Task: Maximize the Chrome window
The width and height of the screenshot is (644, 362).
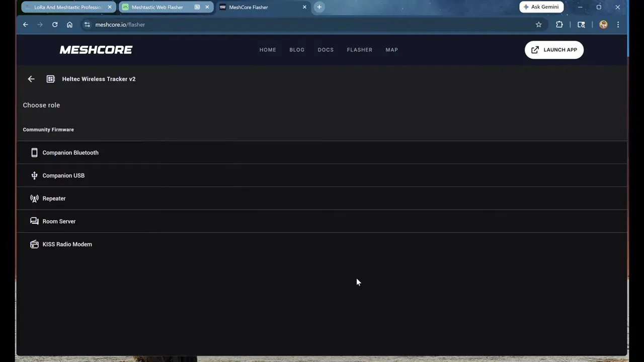Action: tap(599, 7)
